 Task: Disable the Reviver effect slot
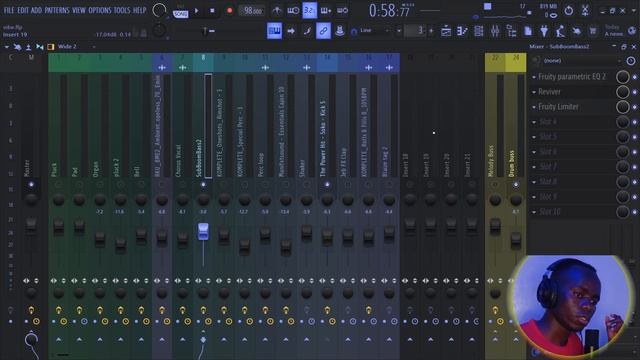635,92
